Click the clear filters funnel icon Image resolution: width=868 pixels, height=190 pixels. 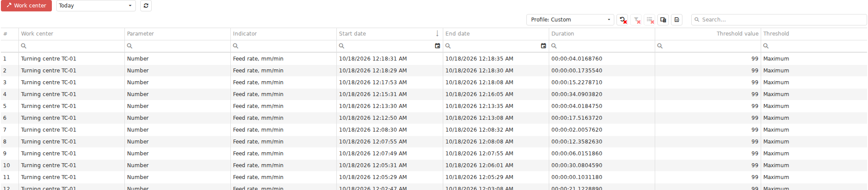(636, 20)
